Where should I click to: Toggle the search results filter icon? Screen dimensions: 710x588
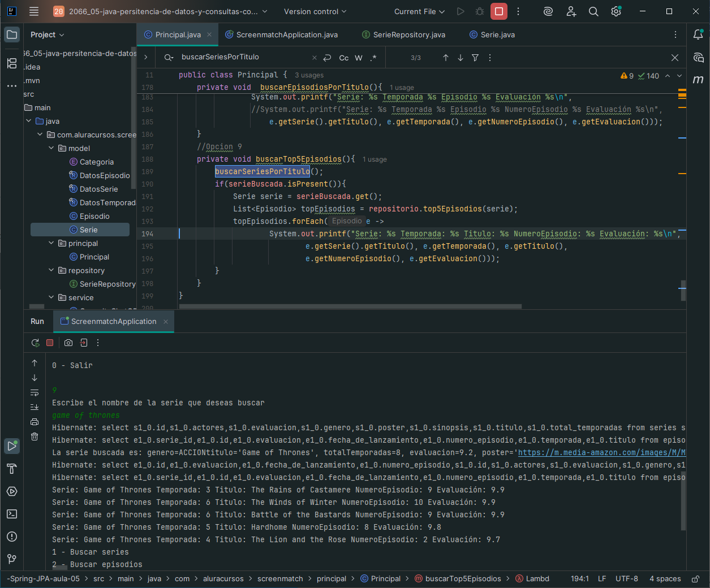(x=475, y=58)
